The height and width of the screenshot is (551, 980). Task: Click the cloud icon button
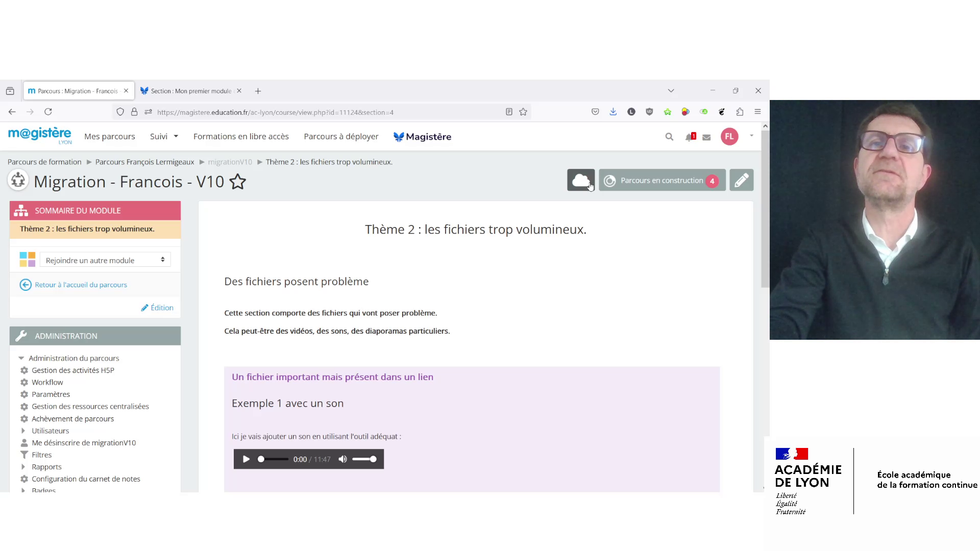pos(580,180)
